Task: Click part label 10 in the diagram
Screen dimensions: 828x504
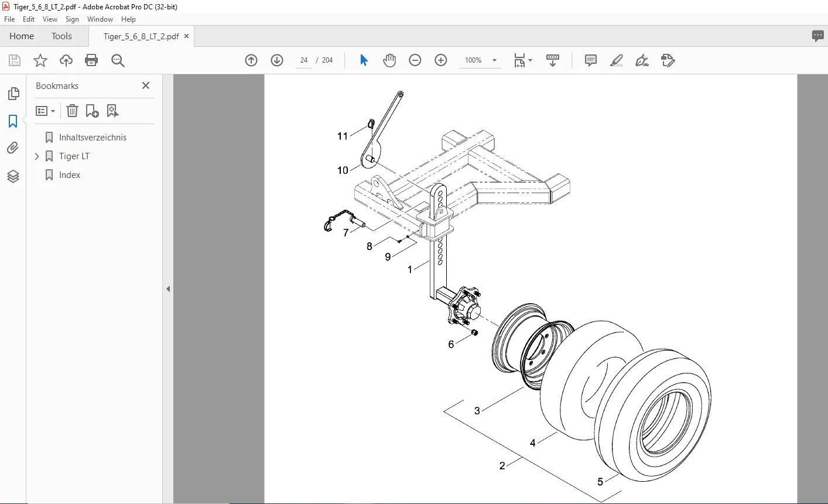Action: [343, 170]
